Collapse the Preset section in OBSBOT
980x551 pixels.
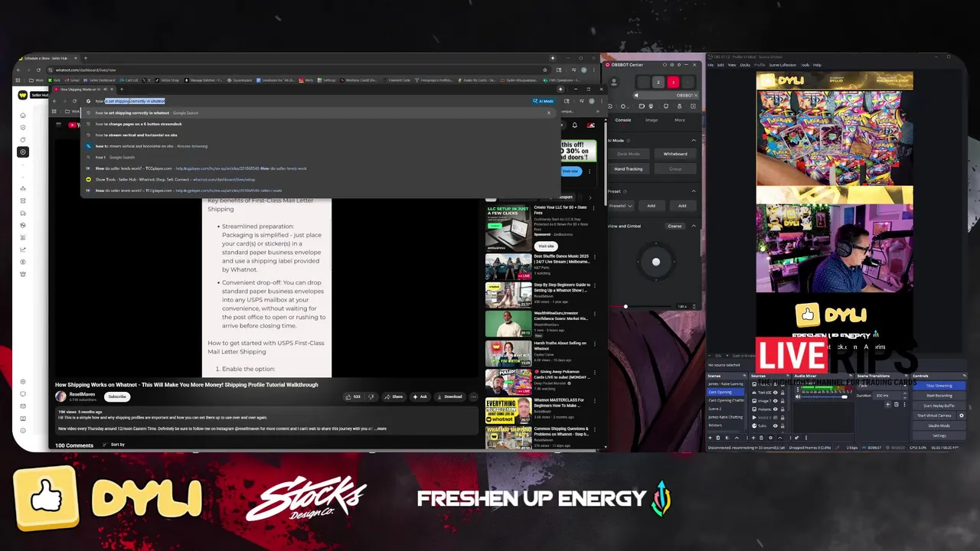[694, 191]
